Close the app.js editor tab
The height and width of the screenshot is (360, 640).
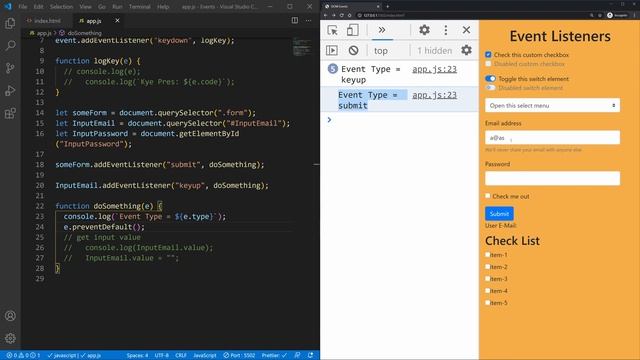point(117,20)
